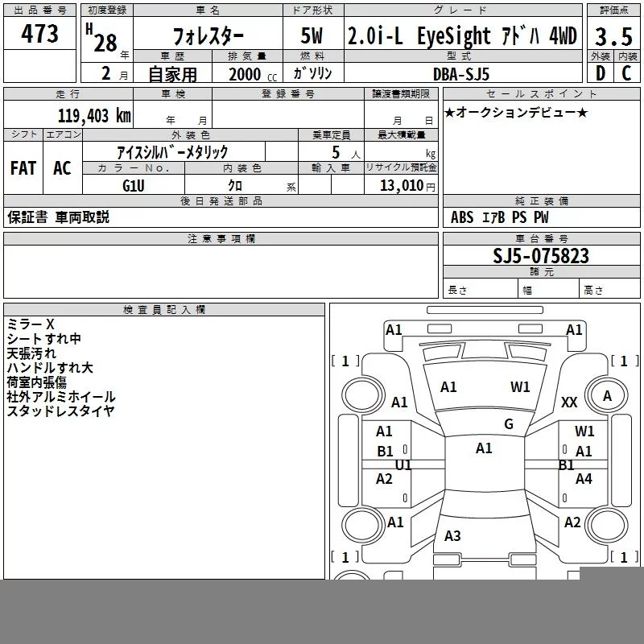Select the registration year "28"

point(105,43)
